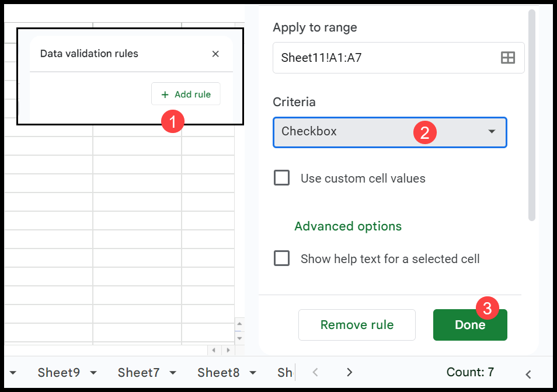Show the side panel with the chevron
This screenshot has width=557, height=392.
(x=528, y=374)
